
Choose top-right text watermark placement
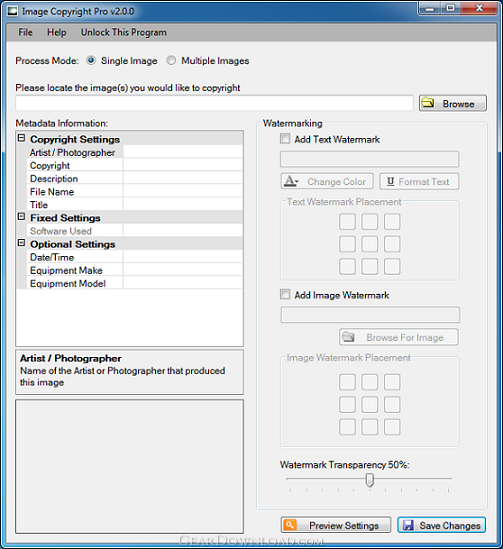392,222
